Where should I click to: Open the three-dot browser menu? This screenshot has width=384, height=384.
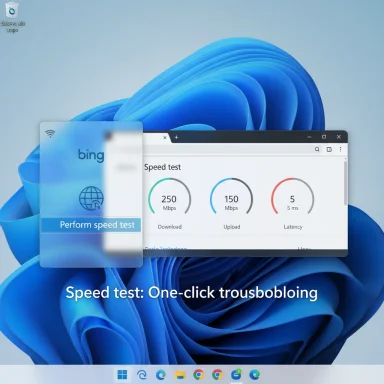point(340,149)
